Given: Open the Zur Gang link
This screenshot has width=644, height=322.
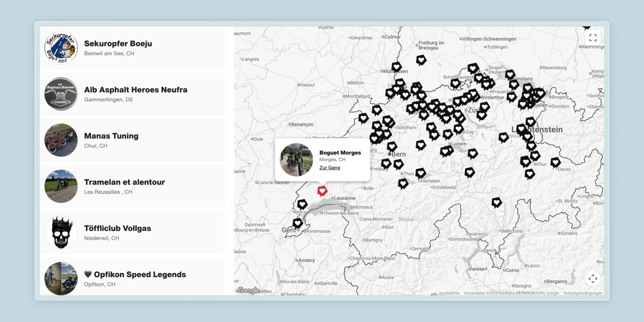Looking at the screenshot, I should tap(330, 168).
